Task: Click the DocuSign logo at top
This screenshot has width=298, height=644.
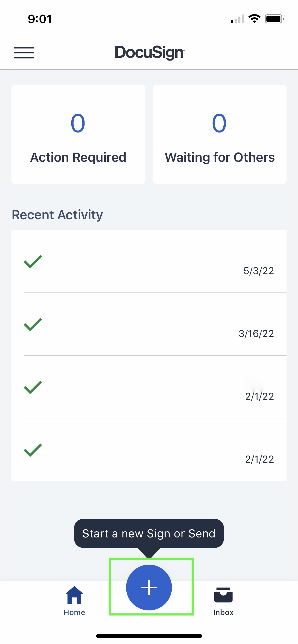Action: tap(149, 53)
